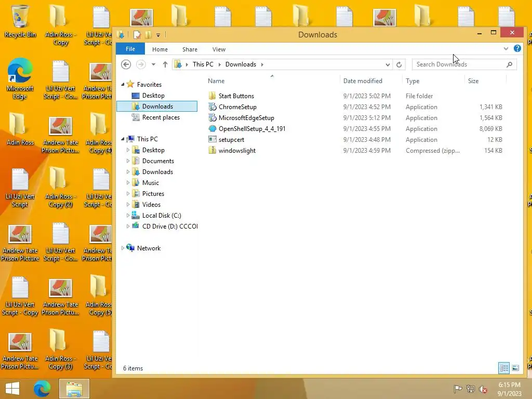Open Adin Ross folder on the desktop
This screenshot has height=399, width=532.
click(x=20, y=129)
